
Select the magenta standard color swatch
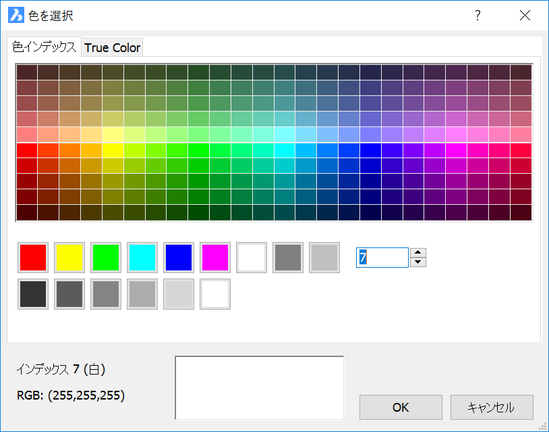click(215, 258)
